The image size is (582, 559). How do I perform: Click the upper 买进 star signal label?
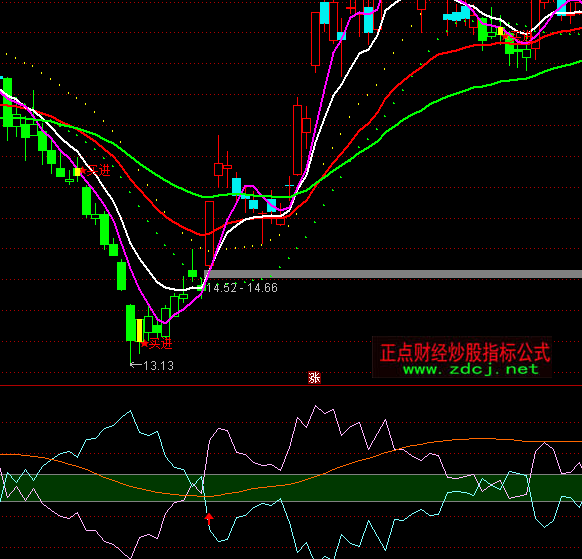pos(95,171)
